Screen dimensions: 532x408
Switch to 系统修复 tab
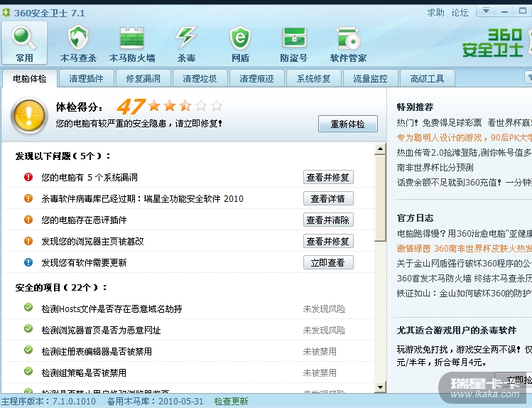pyautogui.click(x=313, y=79)
